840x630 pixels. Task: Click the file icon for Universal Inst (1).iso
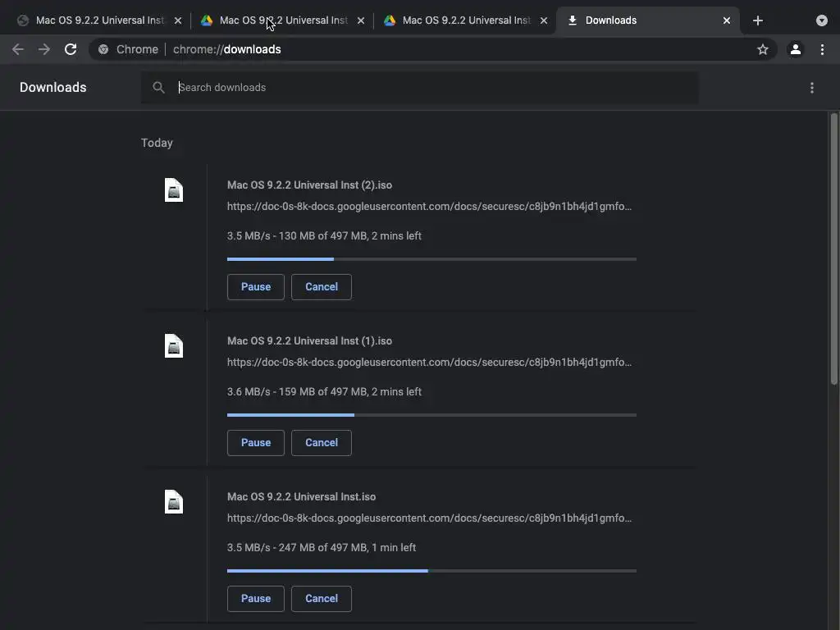point(174,346)
